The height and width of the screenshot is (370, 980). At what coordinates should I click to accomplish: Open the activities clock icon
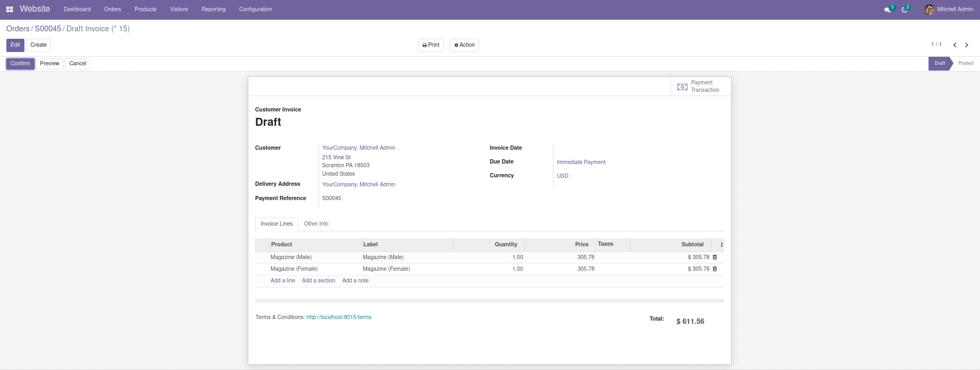pyautogui.click(x=905, y=10)
